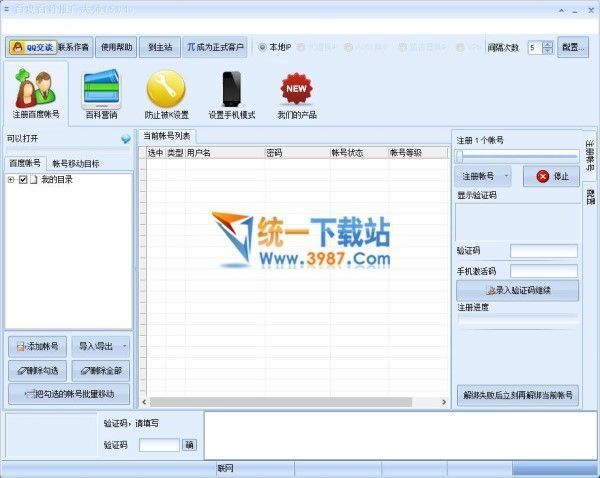Screen dimensions: 600x478
Task: Open the 导入/导出 dropdown
Action: tap(101, 347)
